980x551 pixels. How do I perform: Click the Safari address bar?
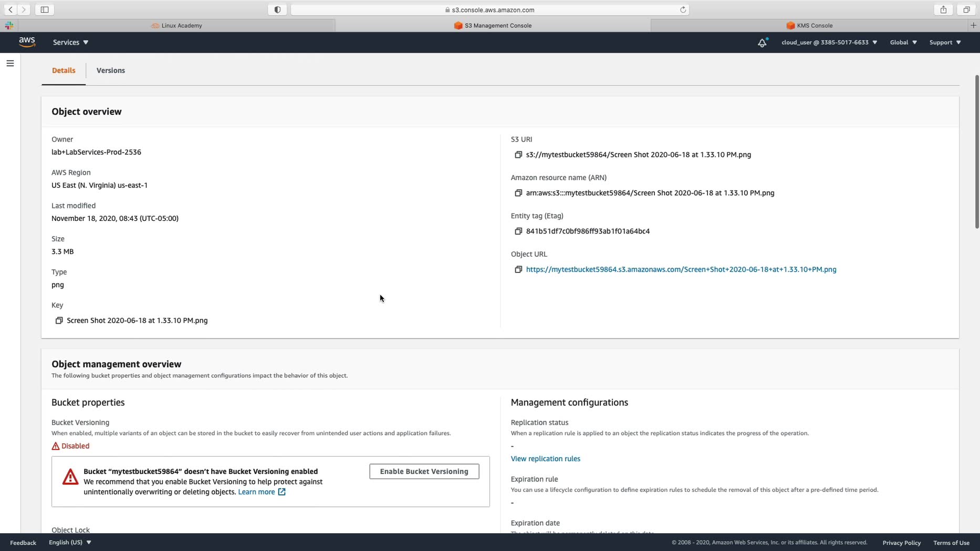[489, 9]
